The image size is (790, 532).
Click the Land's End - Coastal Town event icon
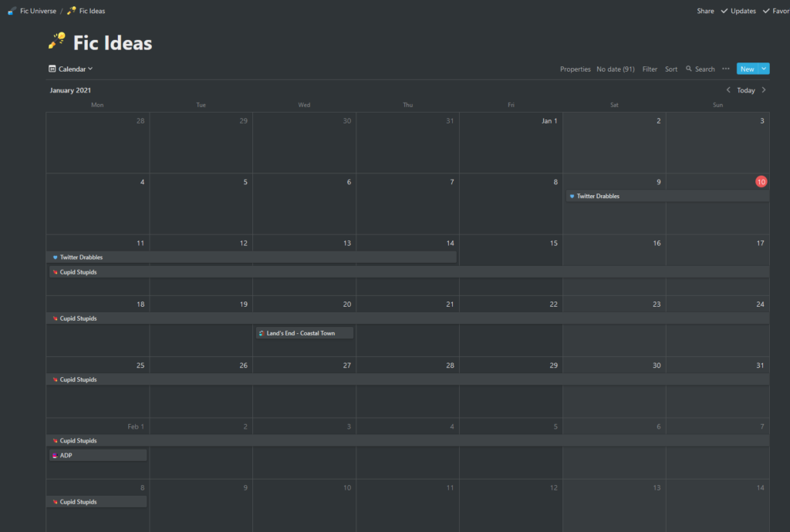262,333
